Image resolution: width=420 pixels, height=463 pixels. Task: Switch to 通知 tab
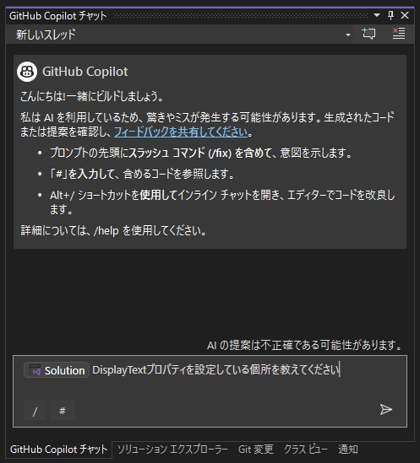[x=348, y=449]
